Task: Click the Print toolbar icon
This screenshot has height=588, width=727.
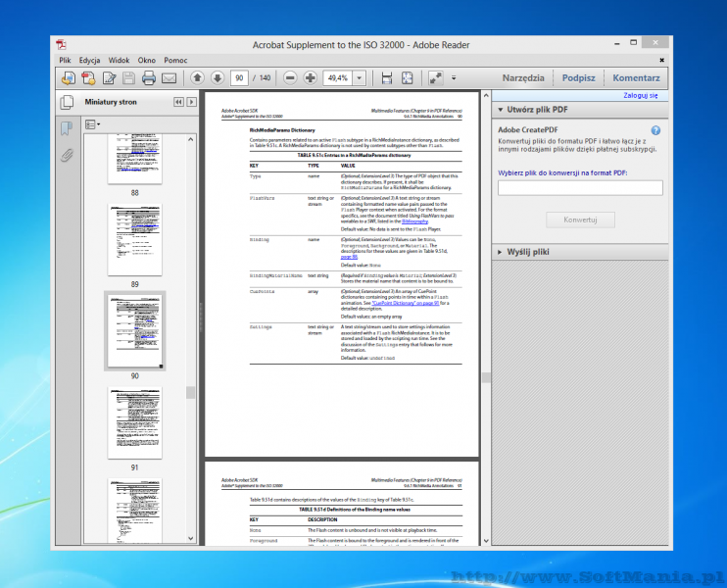Action: (149, 77)
